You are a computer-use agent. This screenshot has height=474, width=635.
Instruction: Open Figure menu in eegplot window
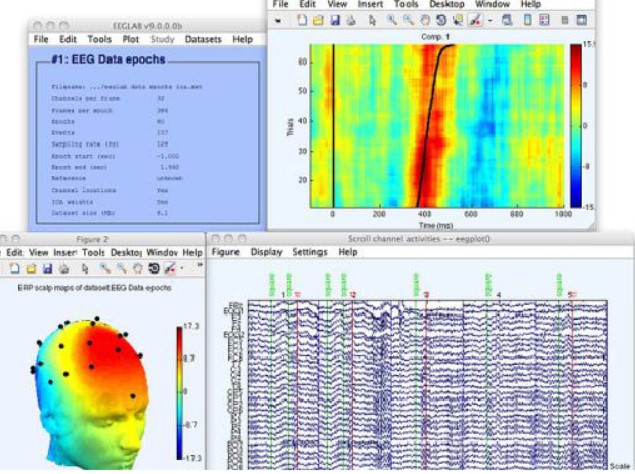pos(226,252)
